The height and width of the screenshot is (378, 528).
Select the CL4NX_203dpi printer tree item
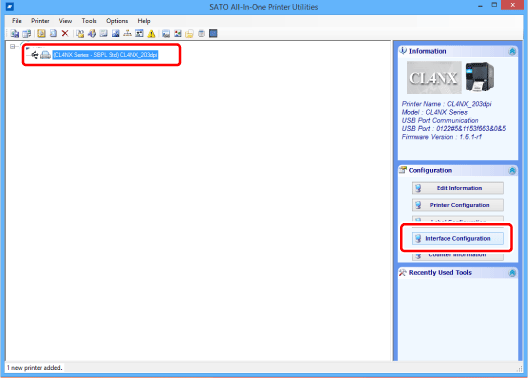(x=105, y=55)
